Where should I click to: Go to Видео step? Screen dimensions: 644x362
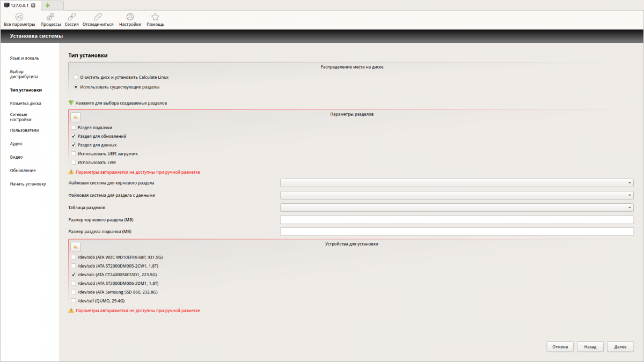pos(16,157)
